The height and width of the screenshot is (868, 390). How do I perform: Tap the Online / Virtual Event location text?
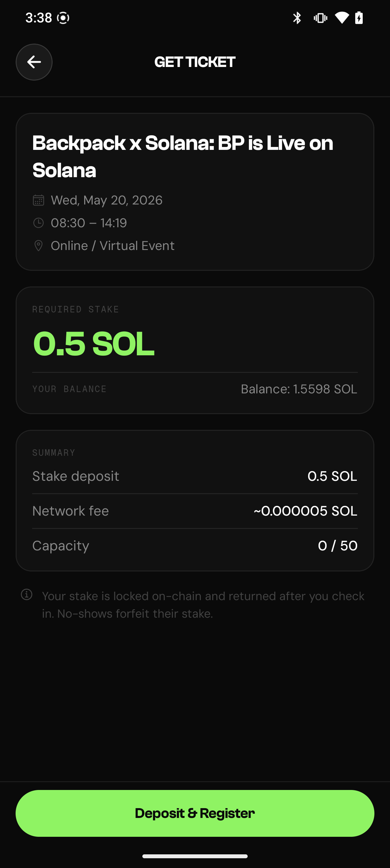(x=112, y=246)
